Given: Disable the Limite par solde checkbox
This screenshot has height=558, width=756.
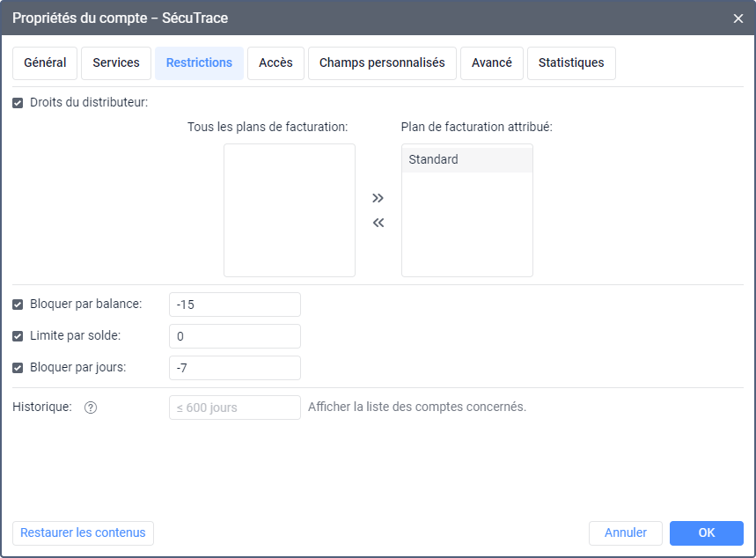Looking at the screenshot, I should click(x=18, y=336).
